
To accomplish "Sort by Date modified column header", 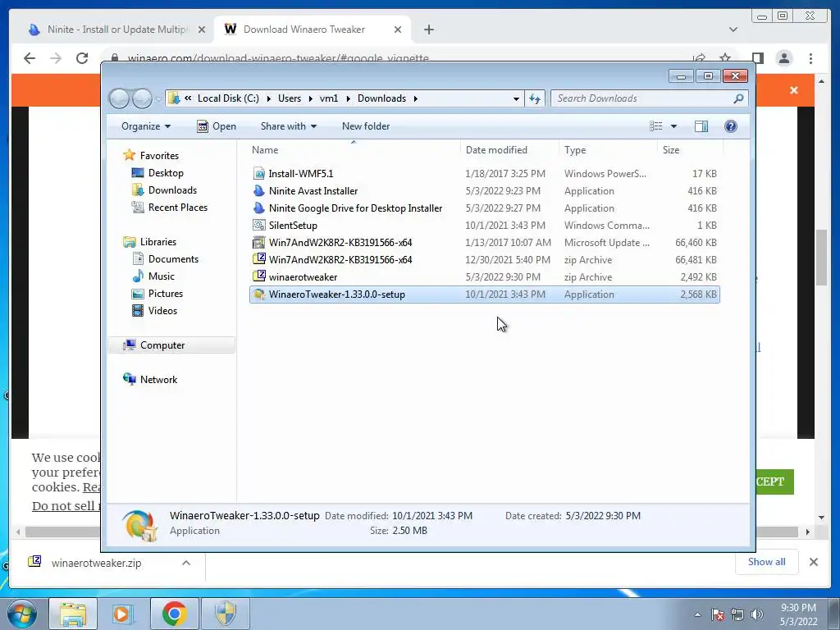I will coord(509,150).
